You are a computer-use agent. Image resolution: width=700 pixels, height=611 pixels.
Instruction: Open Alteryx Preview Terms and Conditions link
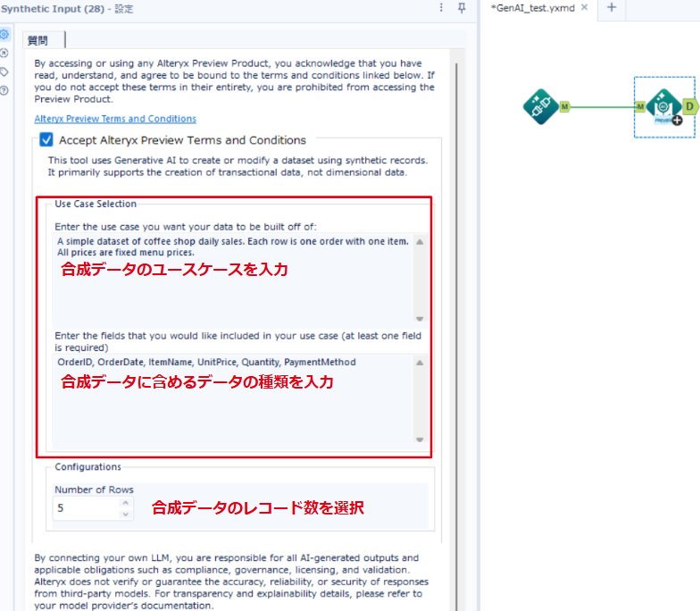tap(115, 119)
